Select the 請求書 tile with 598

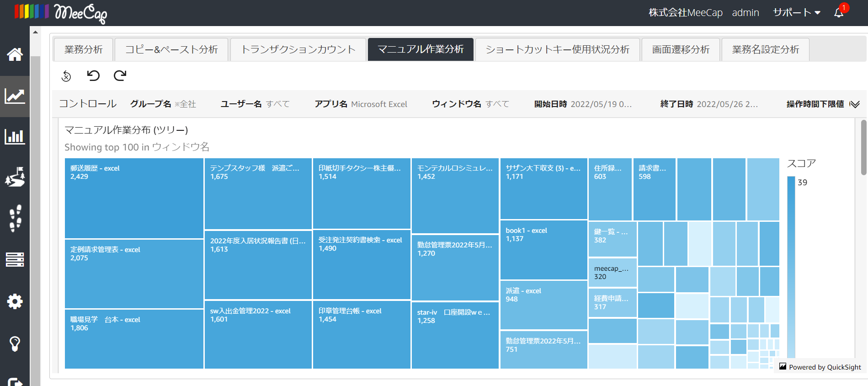655,189
